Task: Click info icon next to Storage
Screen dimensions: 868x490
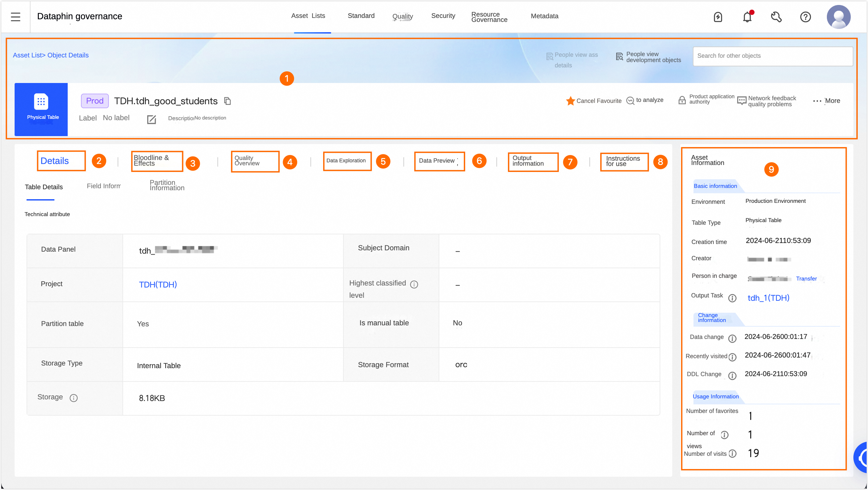Action: 73,398
